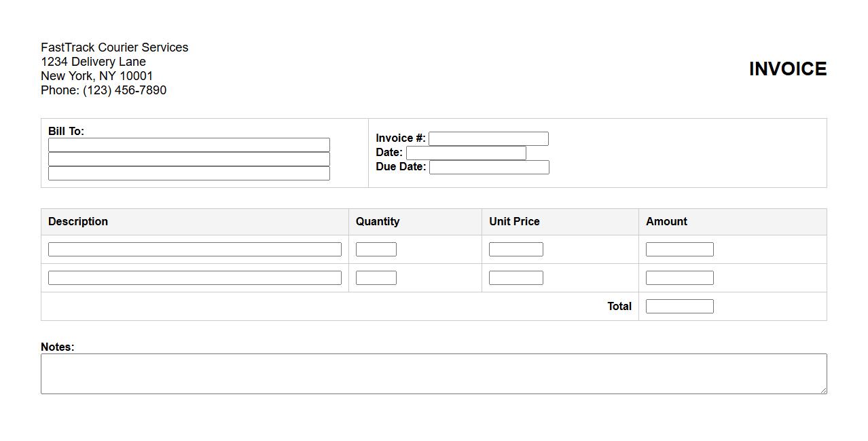This screenshot has width=868, height=441.
Task: Click the Unit Price column header
Action: (x=514, y=222)
